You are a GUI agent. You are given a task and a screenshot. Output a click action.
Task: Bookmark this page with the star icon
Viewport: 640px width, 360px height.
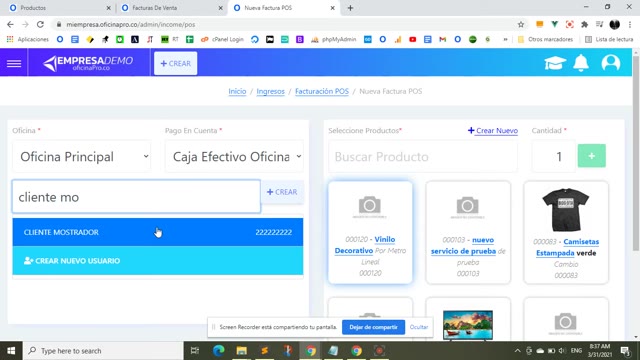[x=521, y=24]
